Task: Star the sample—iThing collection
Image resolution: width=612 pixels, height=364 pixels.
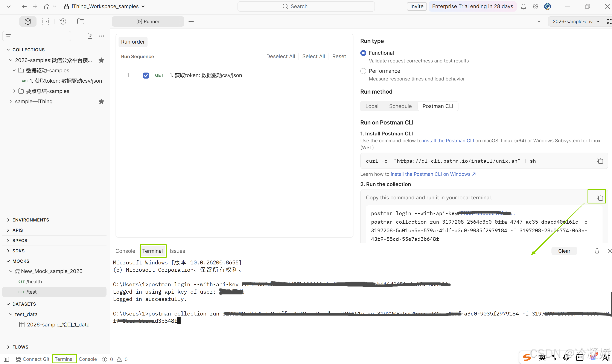Action: tap(101, 102)
